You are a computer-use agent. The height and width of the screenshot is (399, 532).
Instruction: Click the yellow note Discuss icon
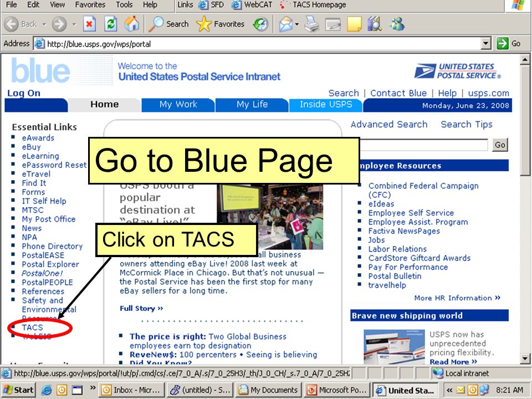pos(354,24)
